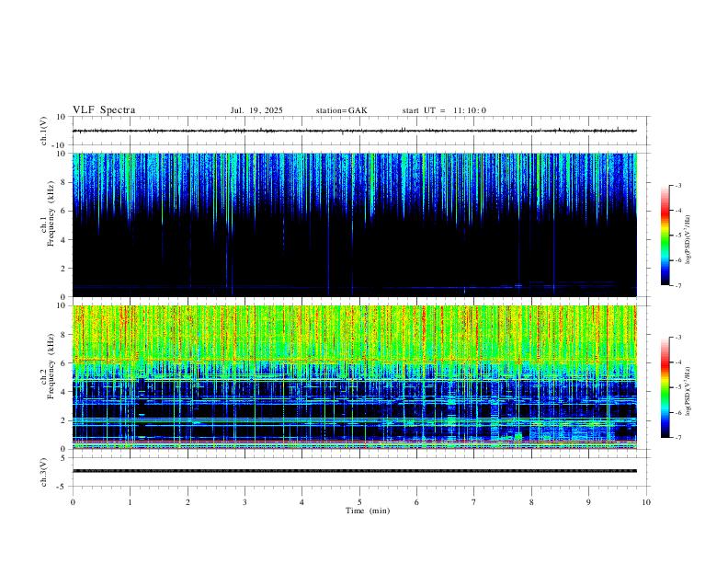The height and width of the screenshot is (563, 728).
Task: Click the 'station=GAK' label
Action: click(x=341, y=110)
